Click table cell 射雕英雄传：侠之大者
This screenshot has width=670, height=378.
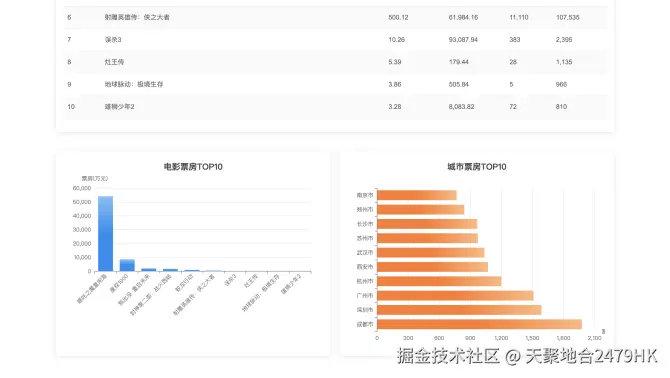tap(137, 18)
